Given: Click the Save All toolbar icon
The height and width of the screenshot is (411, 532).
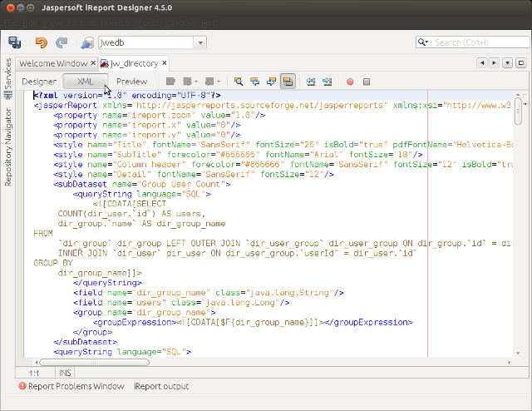Looking at the screenshot, I should [15, 42].
